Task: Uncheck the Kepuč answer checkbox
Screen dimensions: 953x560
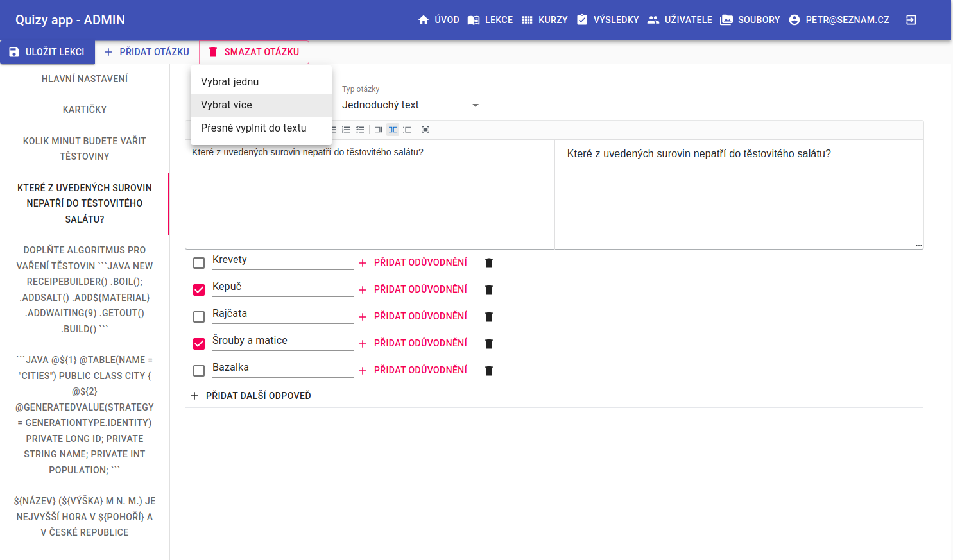Action: tap(199, 290)
